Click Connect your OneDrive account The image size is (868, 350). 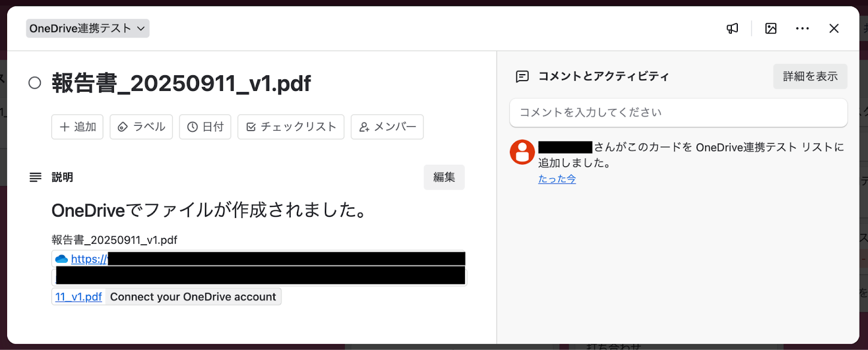(x=193, y=297)
